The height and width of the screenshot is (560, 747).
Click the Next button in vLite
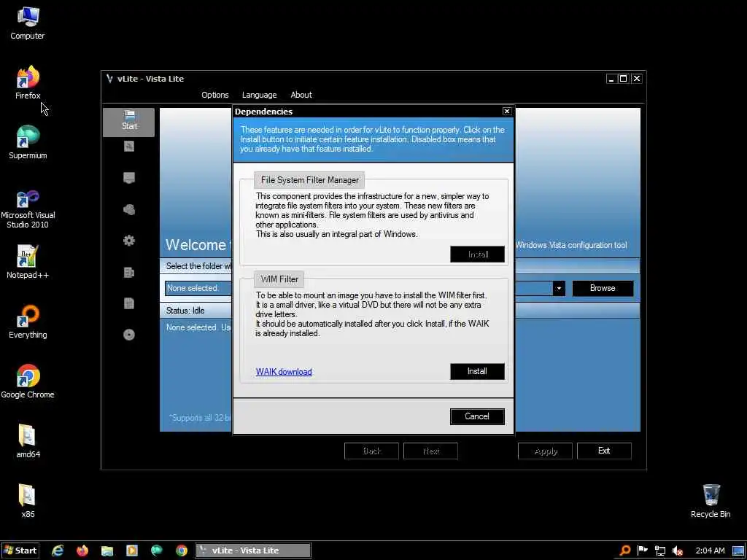click(430, 451)
